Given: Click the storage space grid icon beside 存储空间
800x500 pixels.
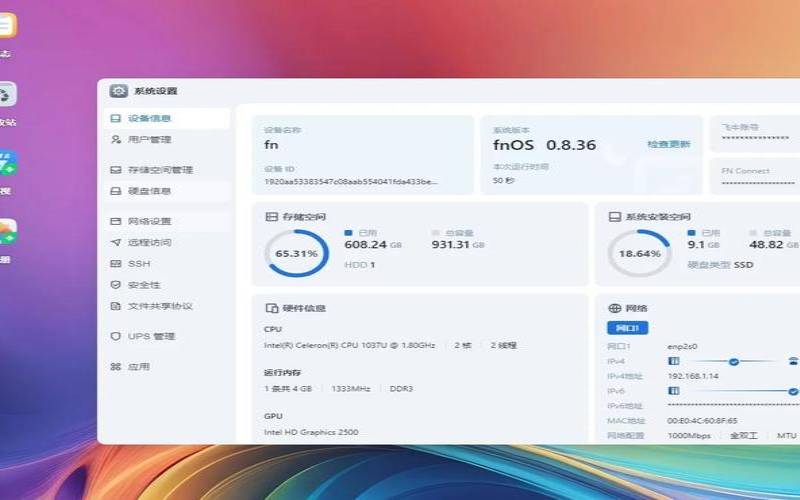Looking at the screenshot, I should click(271, 217).
